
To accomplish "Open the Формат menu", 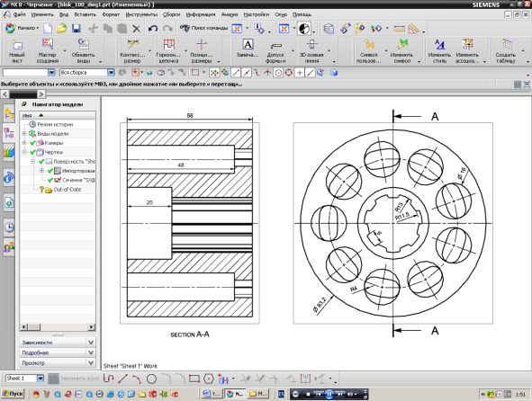I will click(x=111, y=14).
